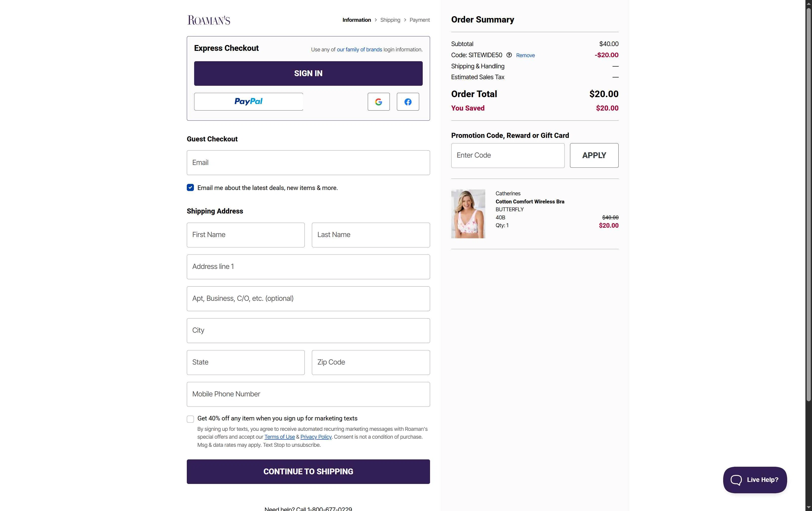Sign in with Facebook icon
The height and width of the screenshot is (511, 812).
point(408,102)
